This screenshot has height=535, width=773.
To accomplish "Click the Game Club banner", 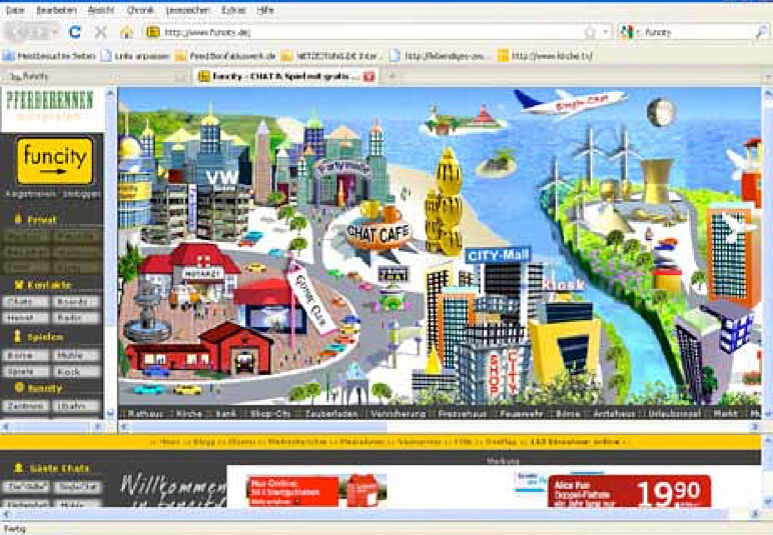I will point(312,298).
